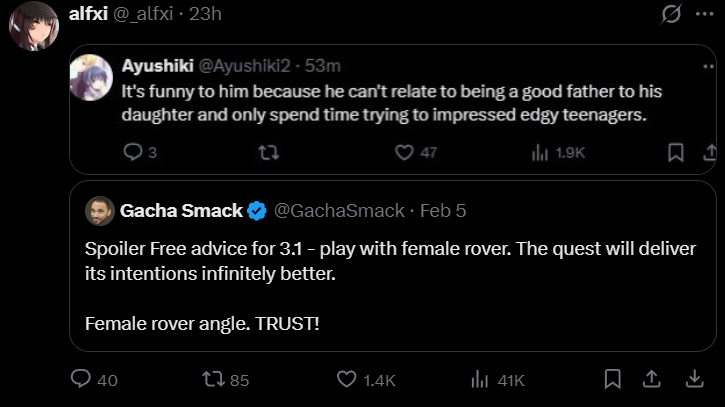The height and width of the screenshot is (407, 725).
Task: View Ayushiki's tweet 1.9K views stat
Action: [540, 152]
